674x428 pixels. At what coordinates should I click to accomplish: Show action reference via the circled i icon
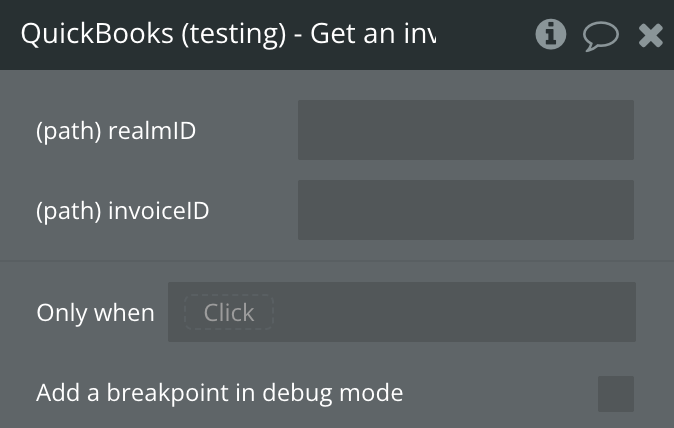551,35
